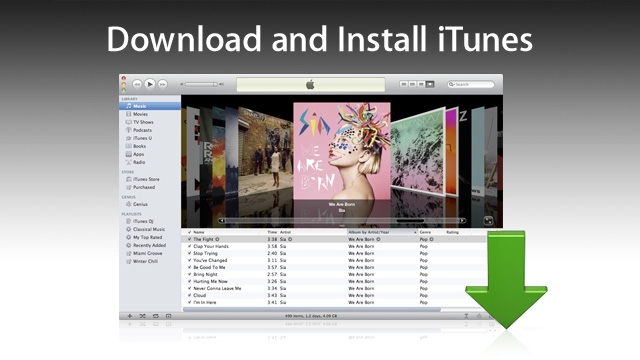Uncheck the song Never Gonna Leave Me
Image resolution: width=640 pixels, height=360 pixels.
[189, 288]
